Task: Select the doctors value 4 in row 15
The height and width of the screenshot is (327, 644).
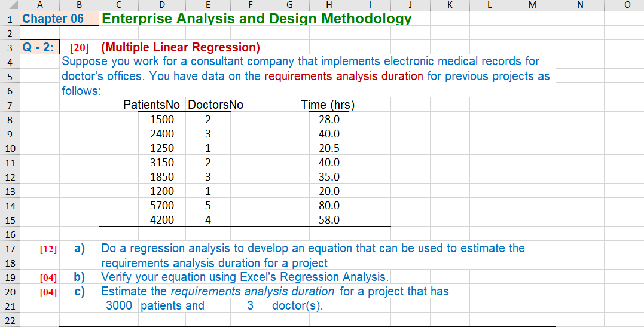Action: tap(208, 220)
